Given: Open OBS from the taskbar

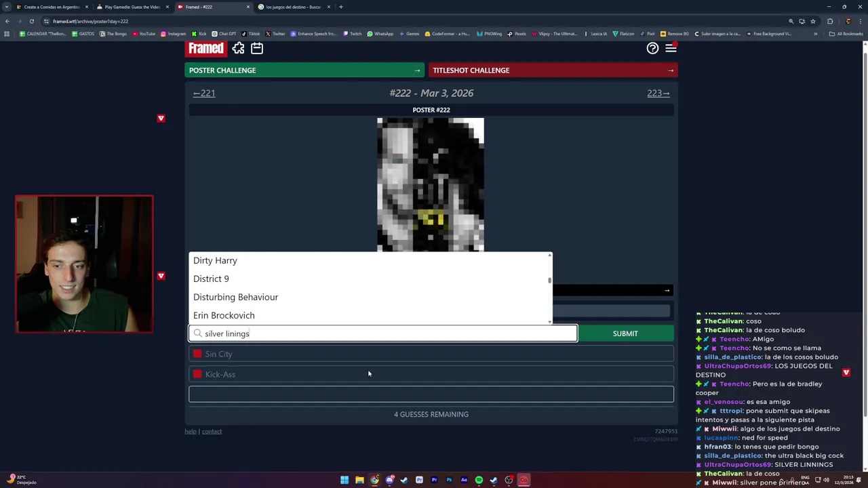Looking at the screenshot, I should (x=509, y=480).
